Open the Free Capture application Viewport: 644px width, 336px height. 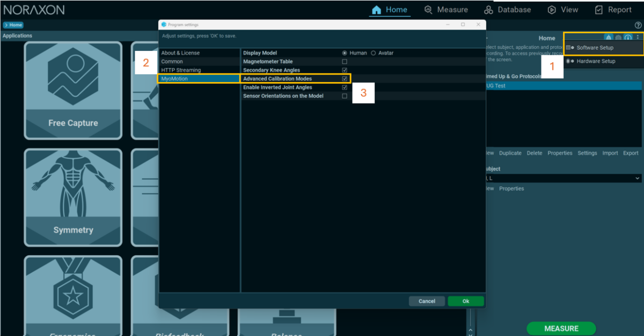(x=73, y=90)
